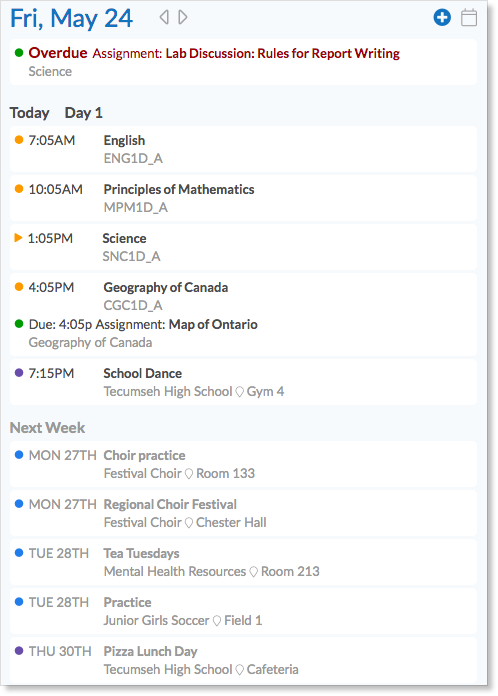
Task: Open overdue Lab Discussion: Rules for Report Writing
Action: point(282,53)
